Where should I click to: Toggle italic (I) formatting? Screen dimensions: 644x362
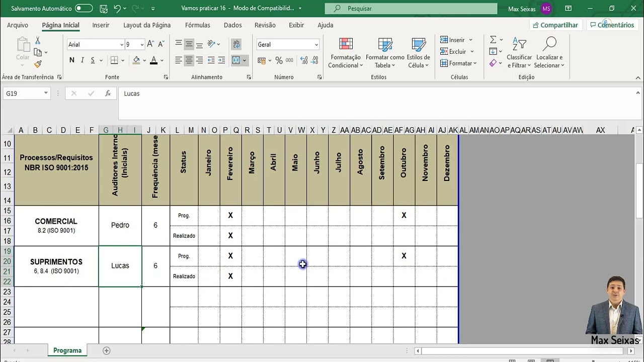pyautogui.click(x=83, y=60)
